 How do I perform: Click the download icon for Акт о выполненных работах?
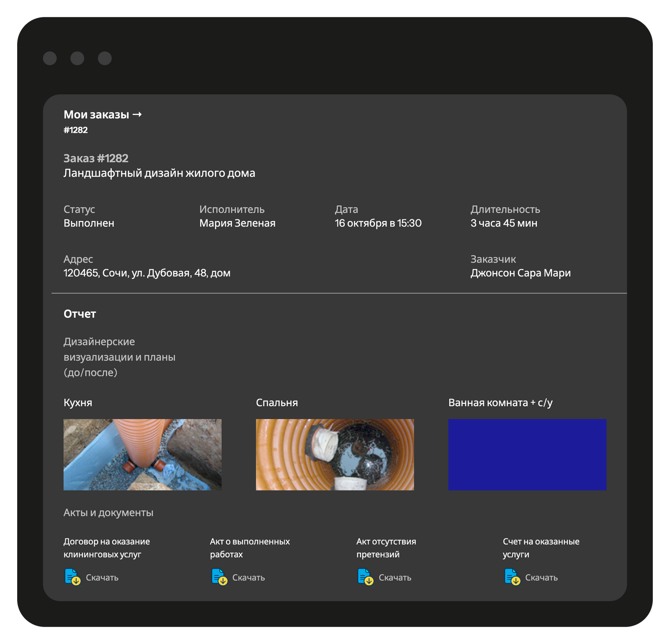pos(219,577)
